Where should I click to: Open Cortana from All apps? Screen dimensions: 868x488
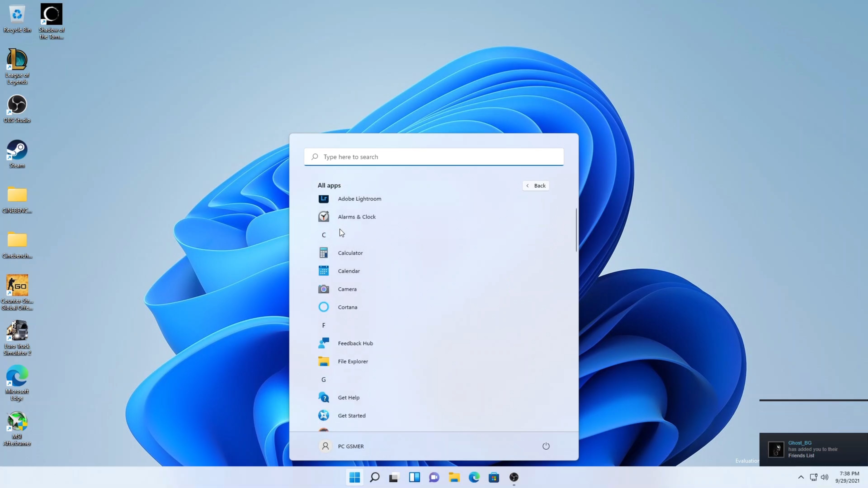pyautogui.click(x=433, y=307)
